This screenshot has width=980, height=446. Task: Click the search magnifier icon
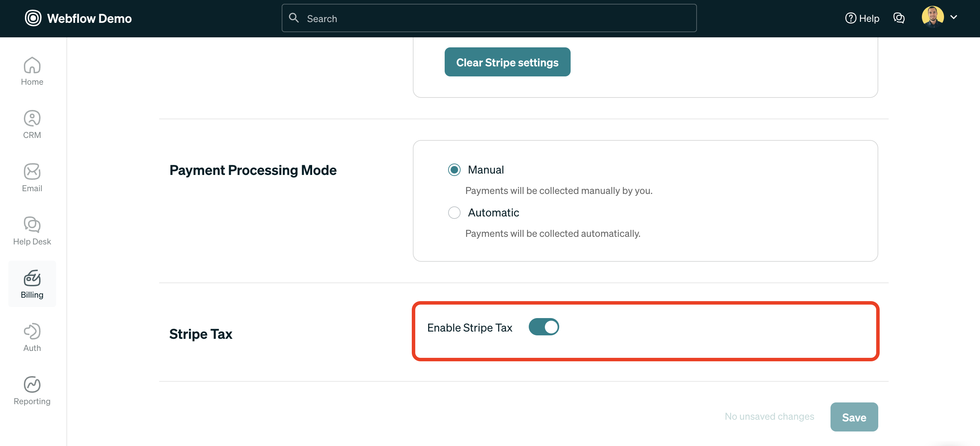pyautogui.click(x=294, y=18)
